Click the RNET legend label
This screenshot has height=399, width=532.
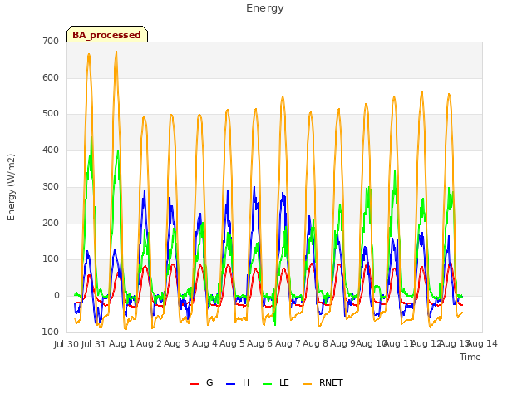click(x=331, y=382)
